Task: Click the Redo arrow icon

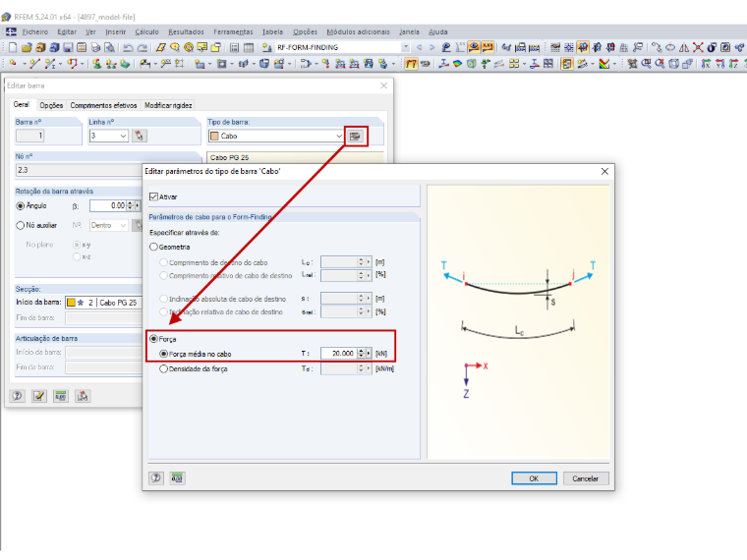Action: 142,47
